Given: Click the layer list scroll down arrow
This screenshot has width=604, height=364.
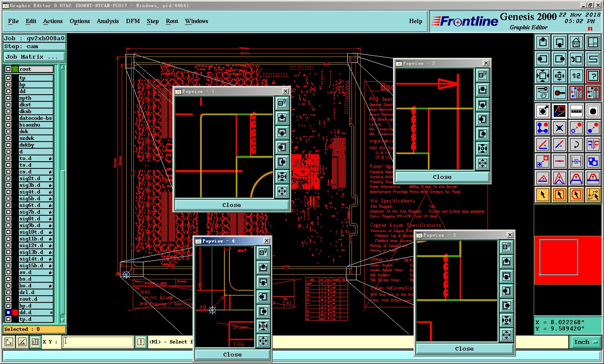Looking at the screenshot, I should 62,320.
